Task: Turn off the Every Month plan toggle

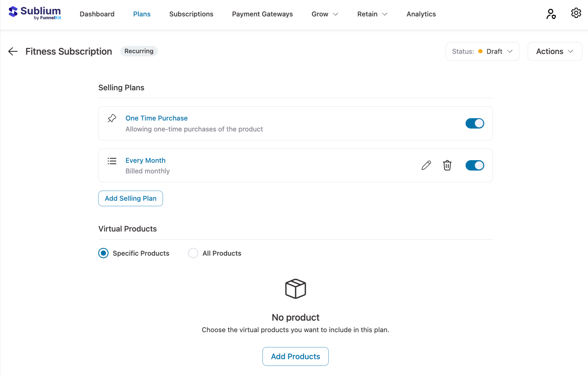Action: click(475, 165)
